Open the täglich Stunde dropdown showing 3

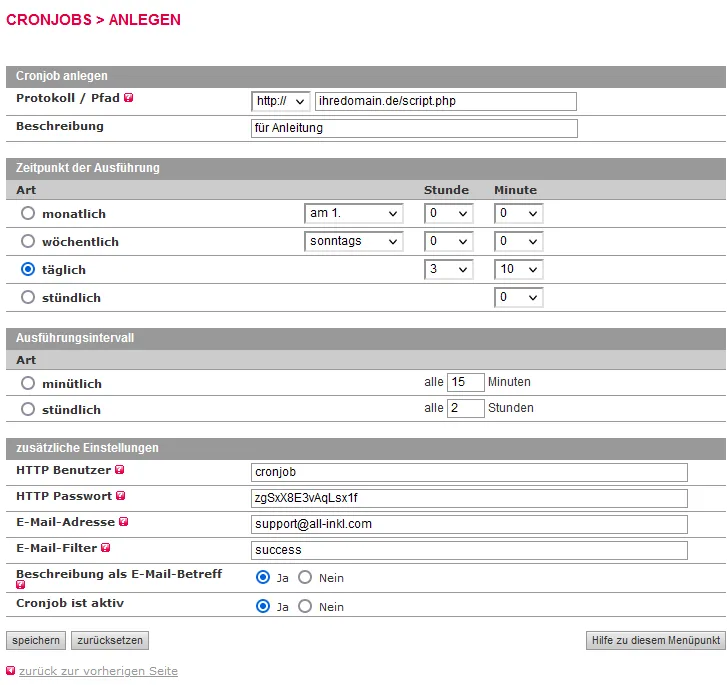coord(448,270)
